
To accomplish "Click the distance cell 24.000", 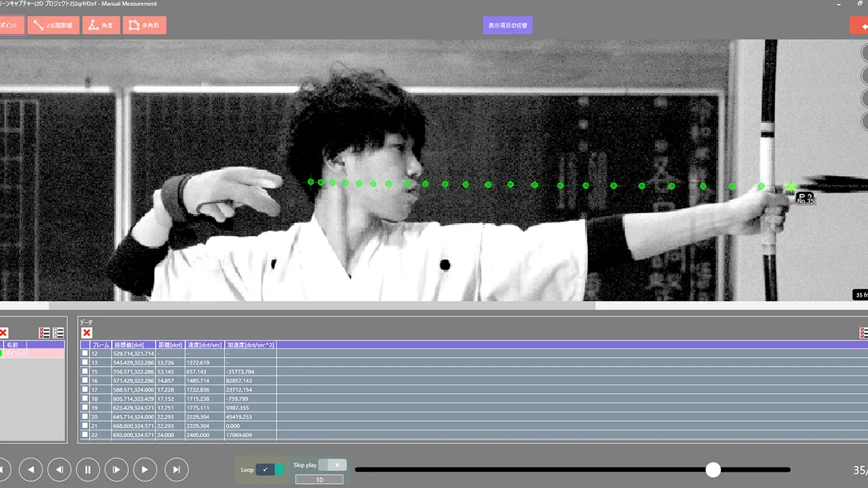I will pyautogui.click(x=170, y=434).
